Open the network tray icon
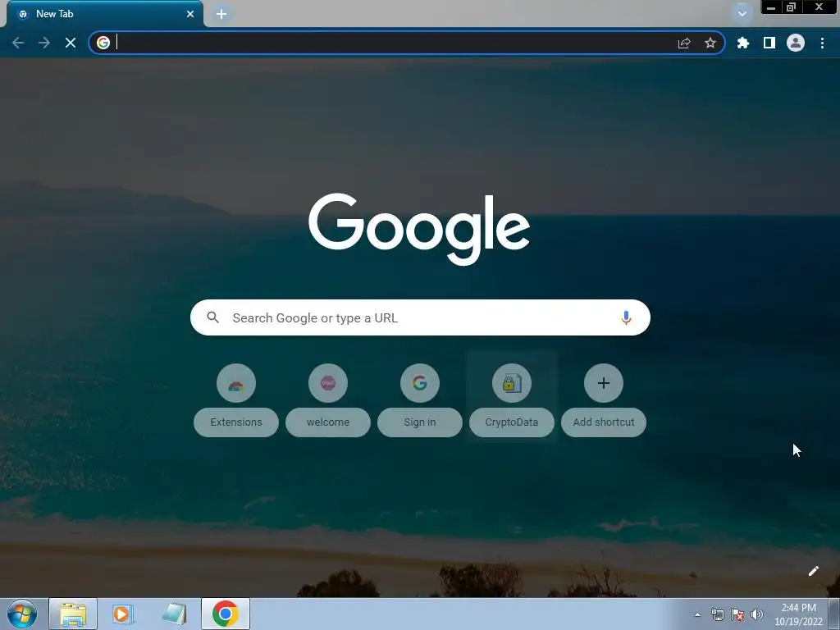 pyautogui.click(x=717, y=614)
